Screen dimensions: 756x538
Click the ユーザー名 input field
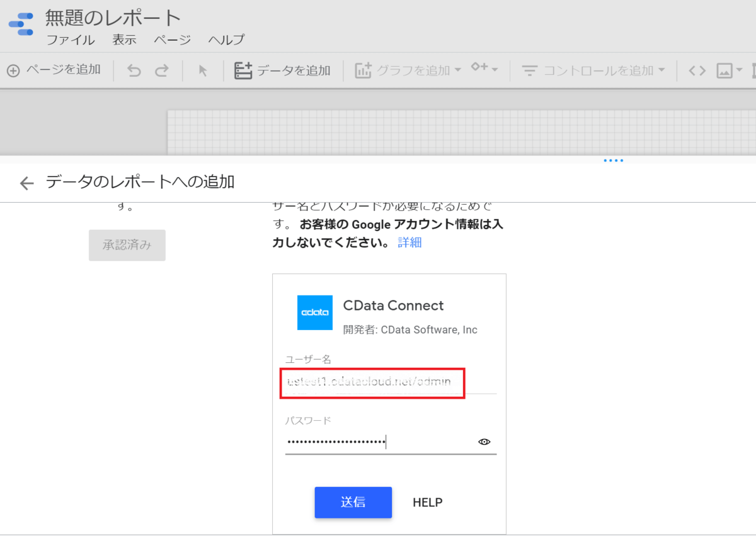click(391, 381)
